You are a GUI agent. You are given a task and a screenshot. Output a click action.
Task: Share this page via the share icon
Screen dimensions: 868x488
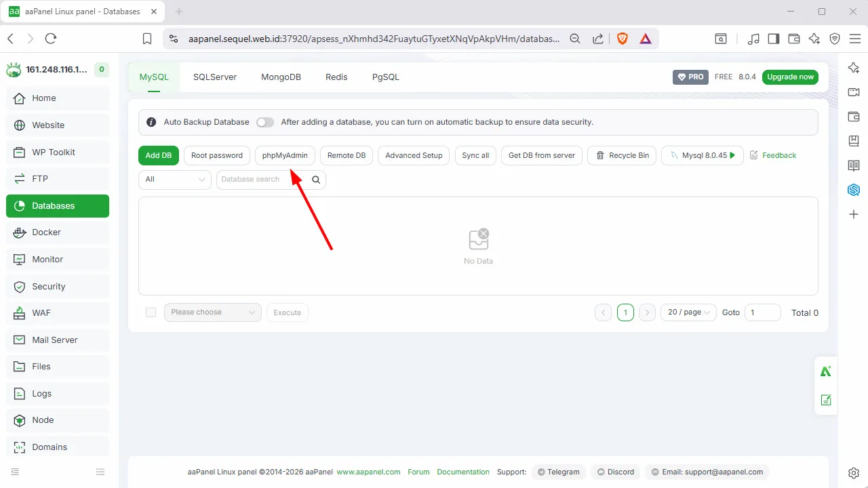point(598,39)
